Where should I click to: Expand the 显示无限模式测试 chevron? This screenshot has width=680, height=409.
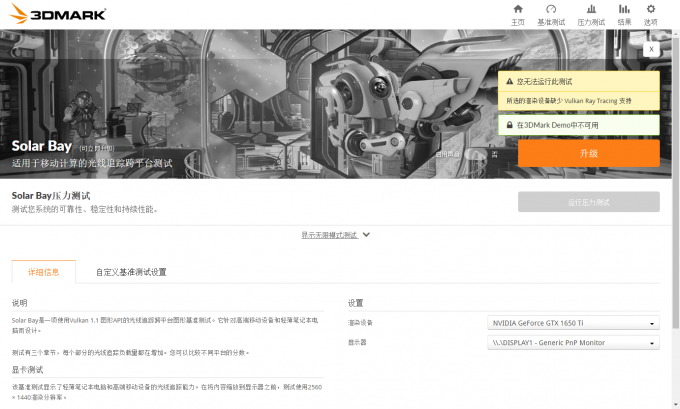366,235
